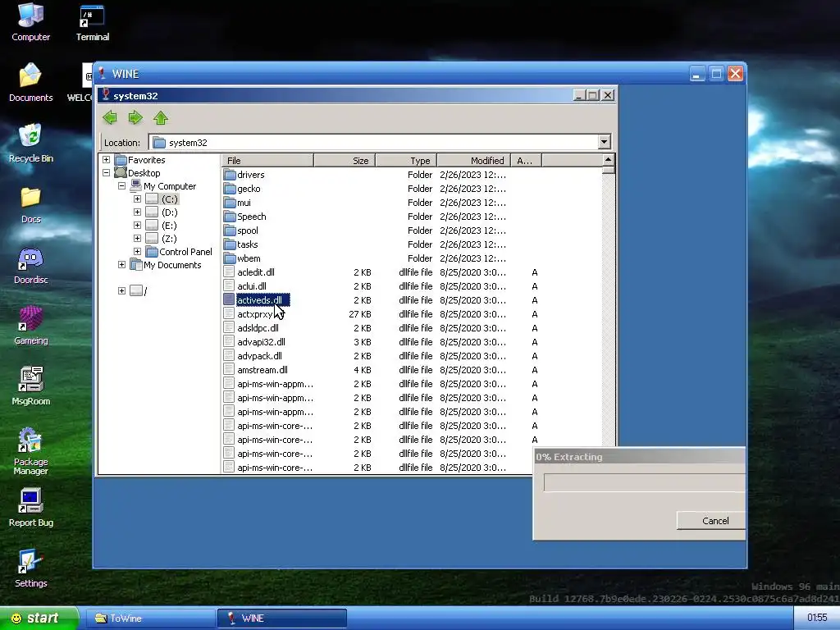Screen dimensions: 840x630
Task: Select the Speech folder
Action: point(251,217)
